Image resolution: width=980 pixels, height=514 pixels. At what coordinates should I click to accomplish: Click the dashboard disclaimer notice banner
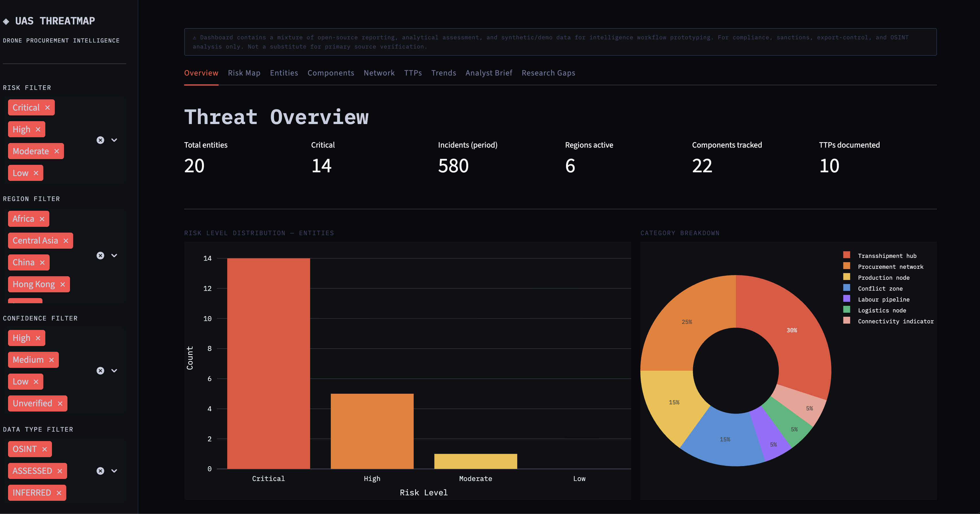tap(560, 42)
